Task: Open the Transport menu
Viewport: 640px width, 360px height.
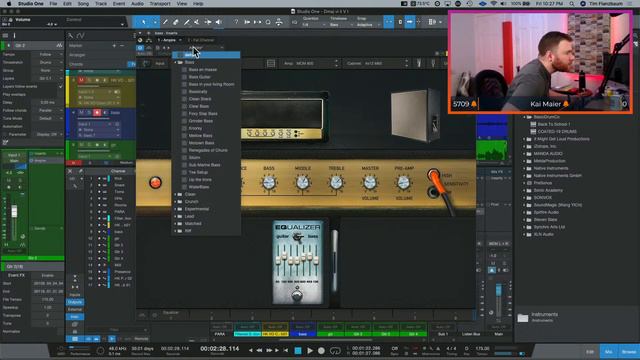Action: click(160, 3)
